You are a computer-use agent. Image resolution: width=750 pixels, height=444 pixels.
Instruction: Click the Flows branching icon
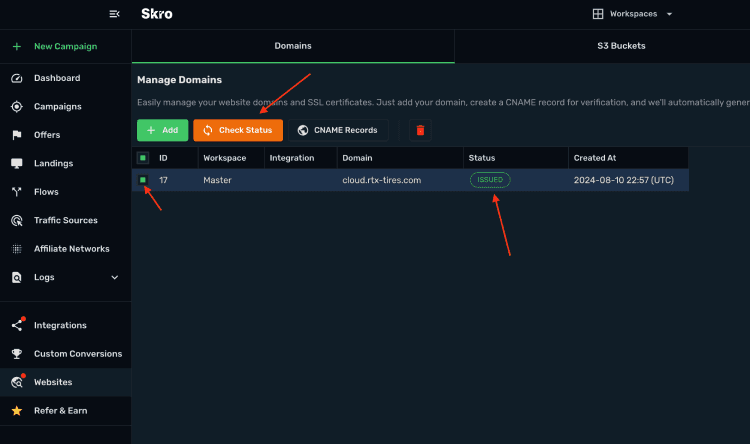[x=17, y=192]
